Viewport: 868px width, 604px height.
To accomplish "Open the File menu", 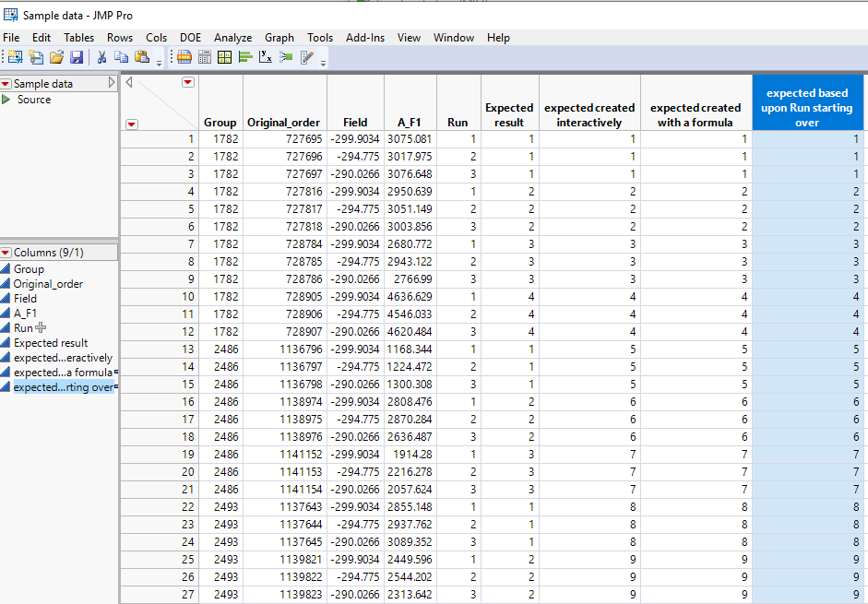I will 11,38.
